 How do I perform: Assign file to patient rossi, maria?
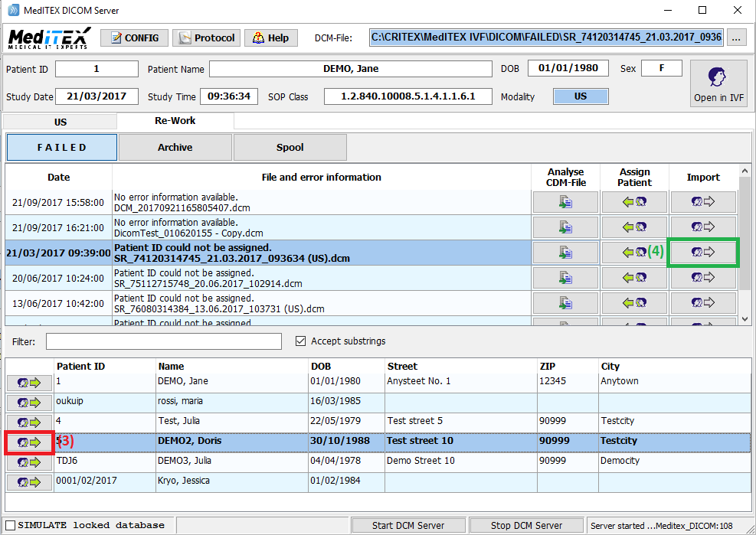tap(29, 403)
